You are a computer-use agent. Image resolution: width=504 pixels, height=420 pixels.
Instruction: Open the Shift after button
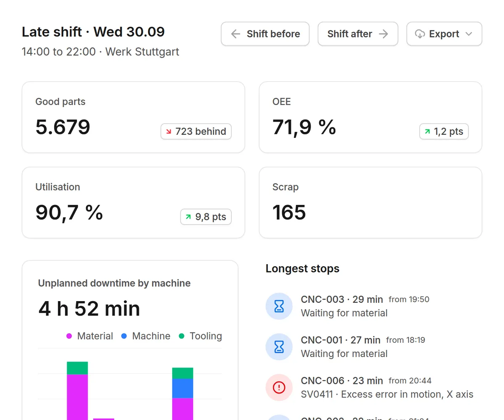point(358,34)
